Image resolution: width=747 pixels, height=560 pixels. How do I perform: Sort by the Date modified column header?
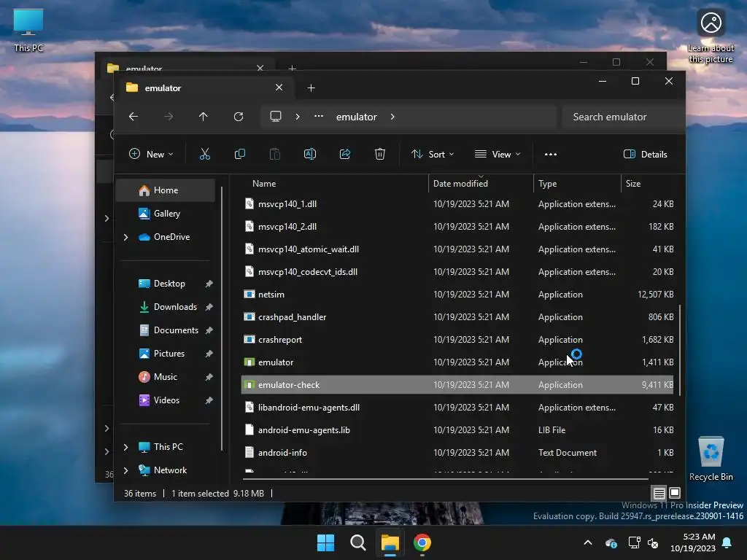click(x=481, y=184)
